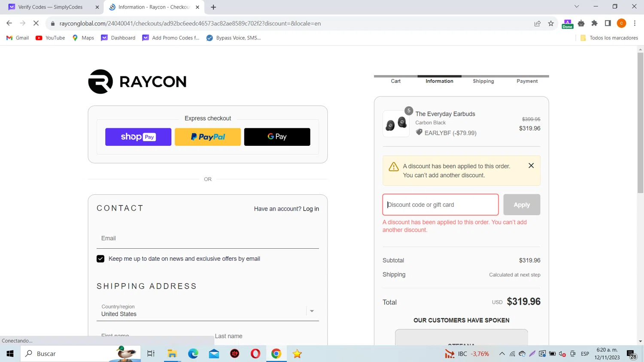Click the $319.96 total amount
The image size is (644, 362).
tap(523, 302)
